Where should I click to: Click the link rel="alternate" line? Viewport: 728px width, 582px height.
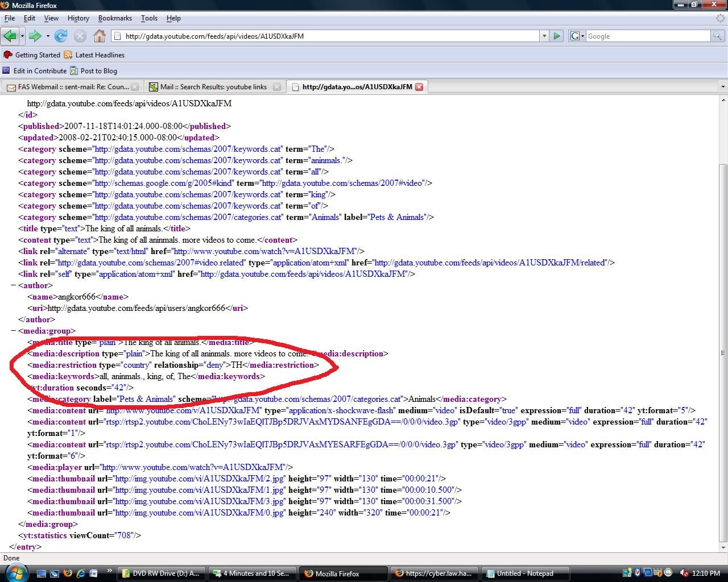coord(191,251)
